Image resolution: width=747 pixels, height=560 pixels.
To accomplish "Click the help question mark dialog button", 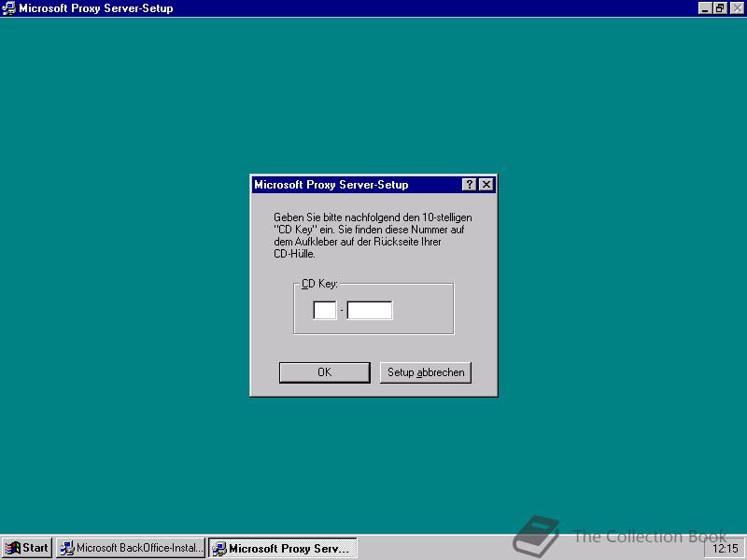I will coord(470,185).
